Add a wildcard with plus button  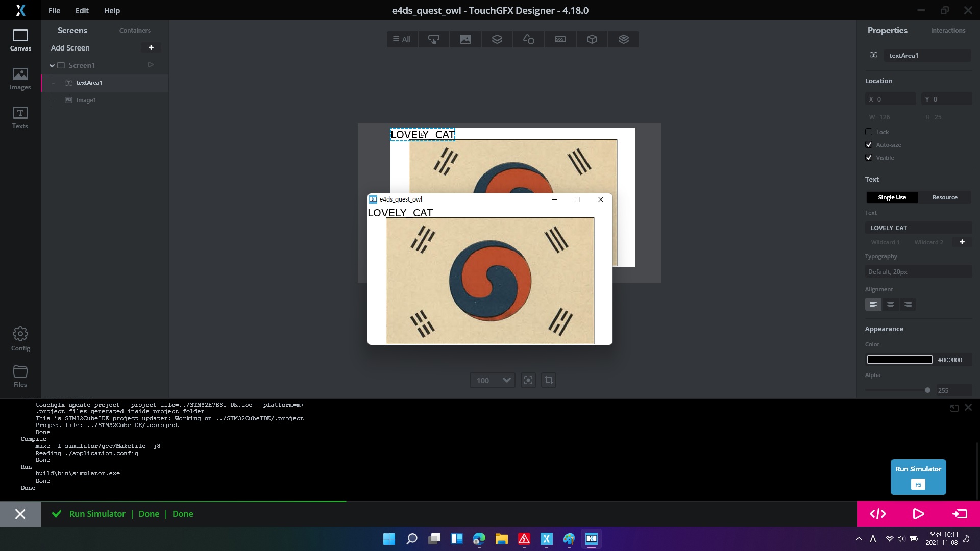tap(962, 242)
